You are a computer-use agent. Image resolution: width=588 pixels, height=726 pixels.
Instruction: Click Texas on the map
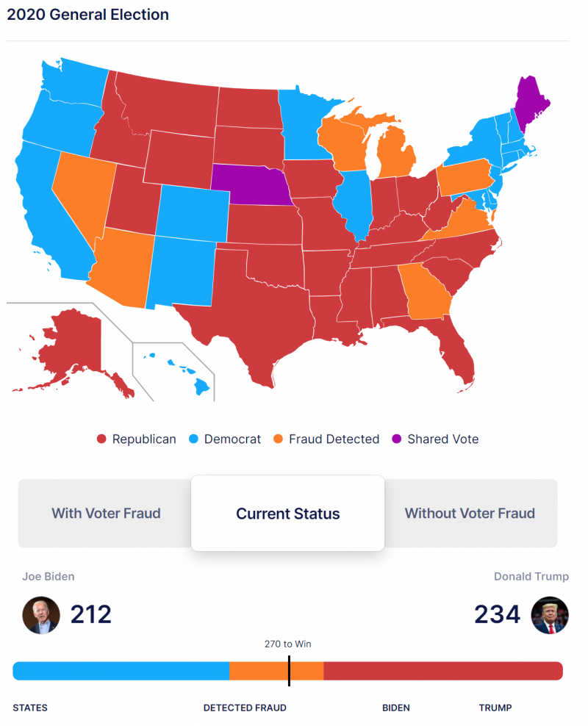[x=265, y=316]
